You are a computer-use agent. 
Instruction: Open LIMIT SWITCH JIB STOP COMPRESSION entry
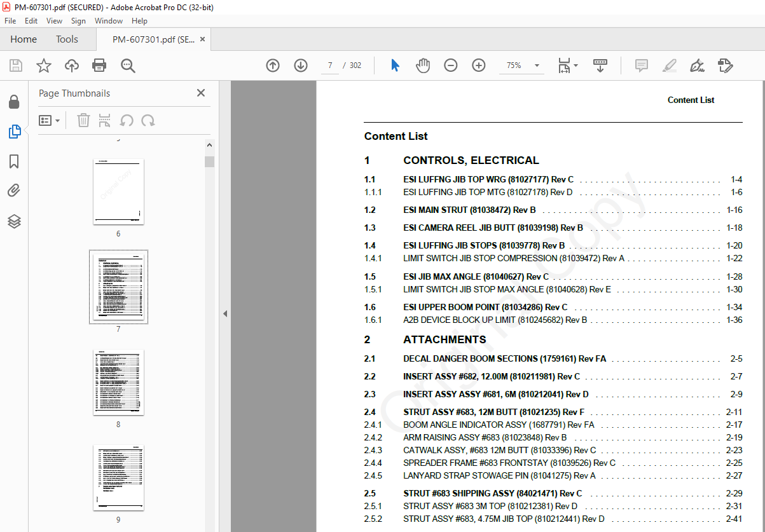point(514,258)
